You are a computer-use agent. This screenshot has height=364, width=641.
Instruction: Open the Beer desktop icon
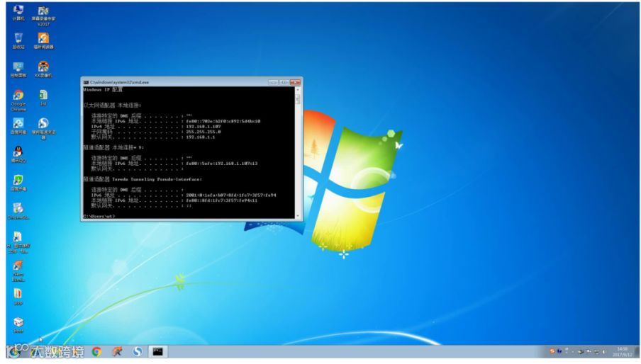point(18,325)
